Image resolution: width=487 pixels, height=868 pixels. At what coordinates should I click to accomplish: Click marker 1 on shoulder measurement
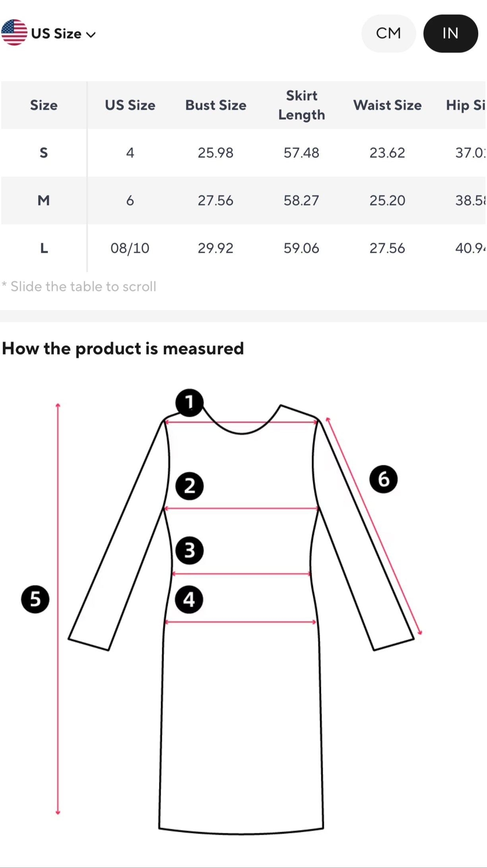pyautogui.click(x=189, y=402)
